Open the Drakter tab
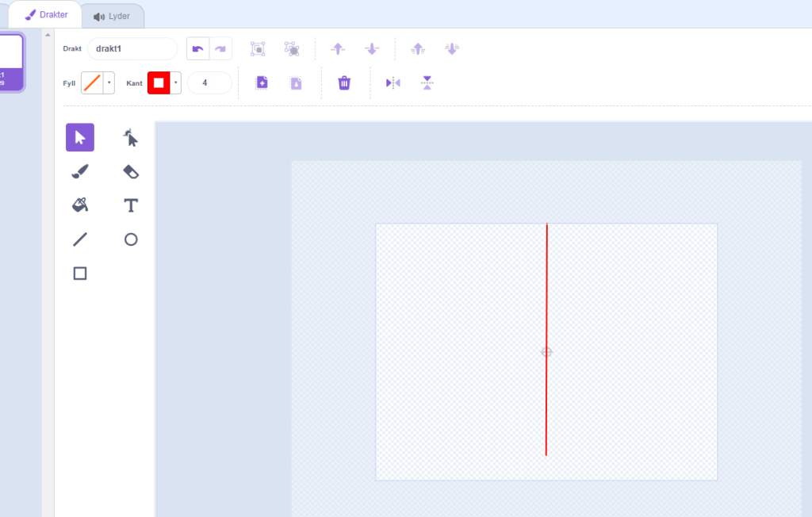 point(46,15)
